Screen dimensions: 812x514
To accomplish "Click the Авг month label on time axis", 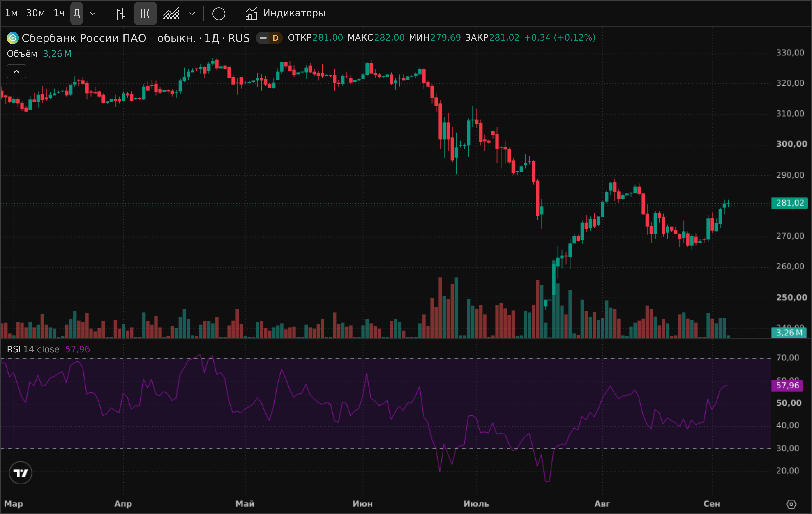I will [602, 504].
